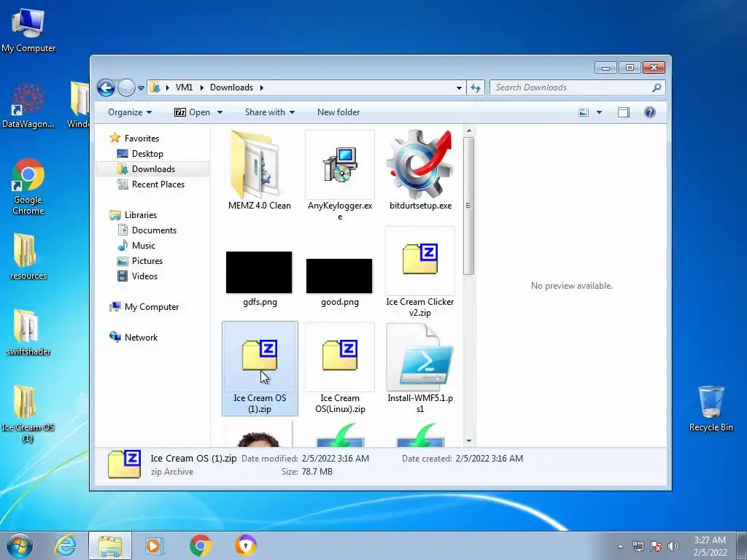The image size is (747, 560).
Task: Click the search magnifier icon
Action: [x=657, y=87]
